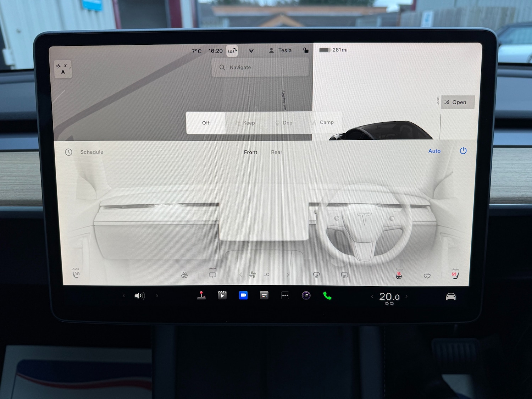Open more apps with the ellipsis

click(285, 295)
